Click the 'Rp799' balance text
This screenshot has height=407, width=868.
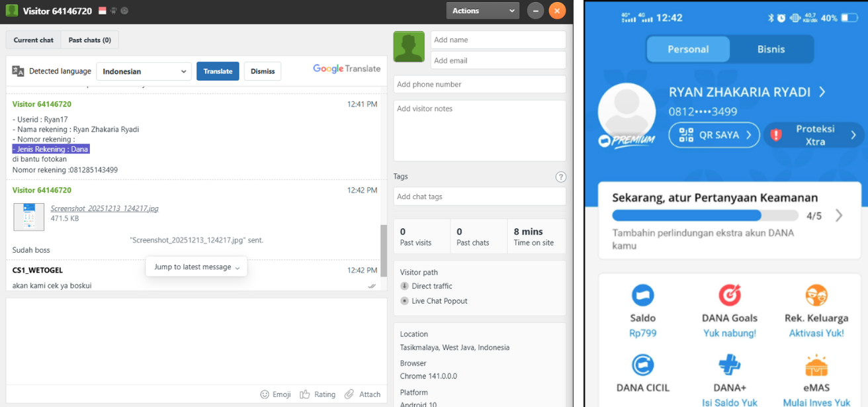(x=642, y=333)
